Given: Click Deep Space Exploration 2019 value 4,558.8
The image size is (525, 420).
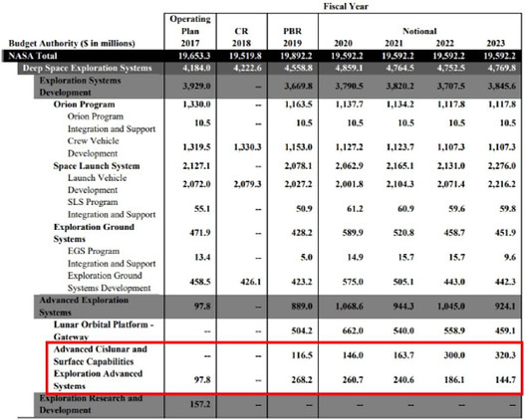Looking at the screenshot, I should 298,68.
